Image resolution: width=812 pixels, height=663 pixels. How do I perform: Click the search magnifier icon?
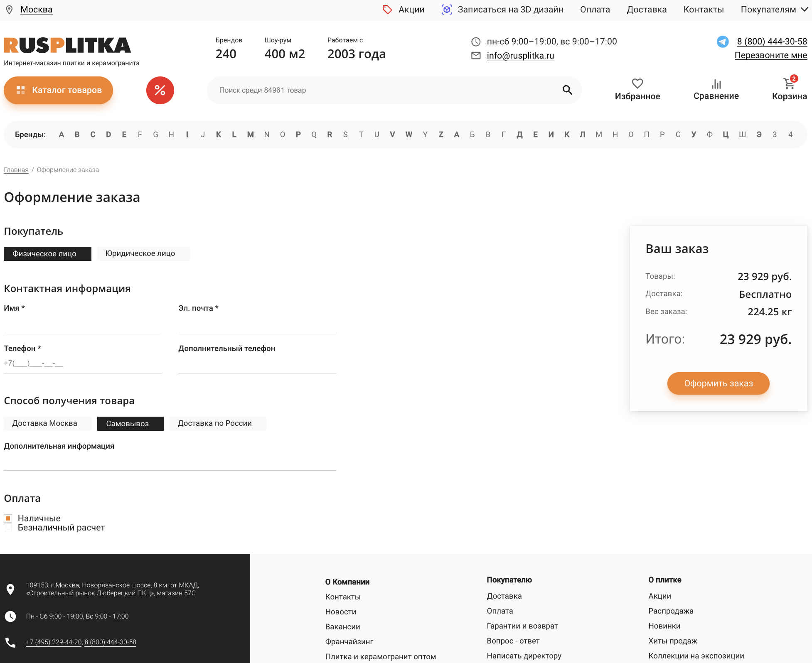[x=567, y=90]
